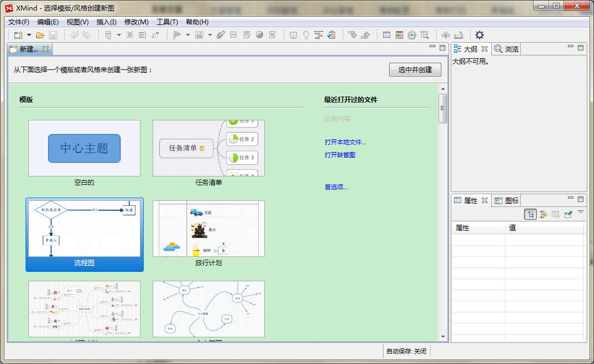Close the 新建... editor tab

click(x=46, y=49)
